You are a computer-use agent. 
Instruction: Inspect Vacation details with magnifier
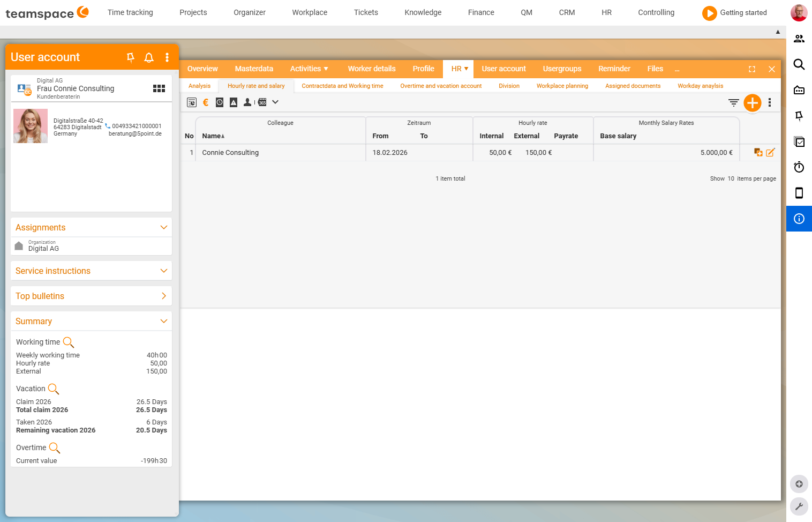(x=54, y=389)
